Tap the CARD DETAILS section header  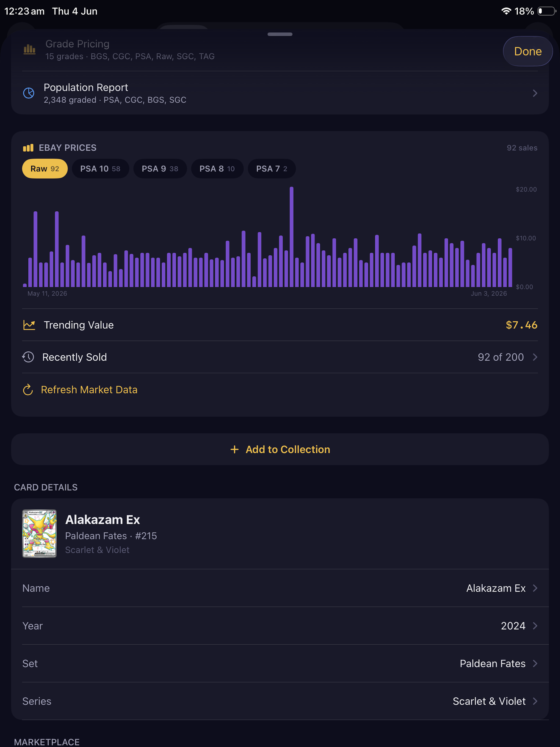[x=46, y=487]
